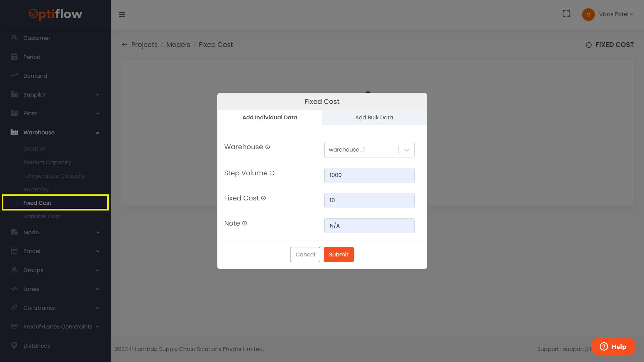
Task: Click the Mode truck icon
Action: click(14, 232)
